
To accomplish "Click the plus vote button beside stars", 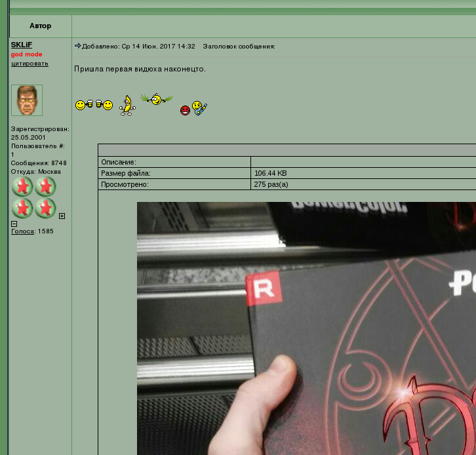I will click(62, 216).
